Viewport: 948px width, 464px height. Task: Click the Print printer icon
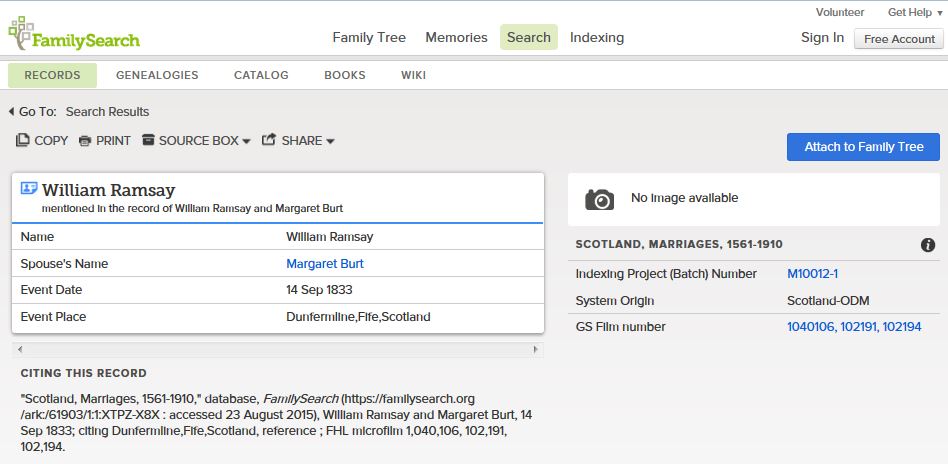point(85,141)
